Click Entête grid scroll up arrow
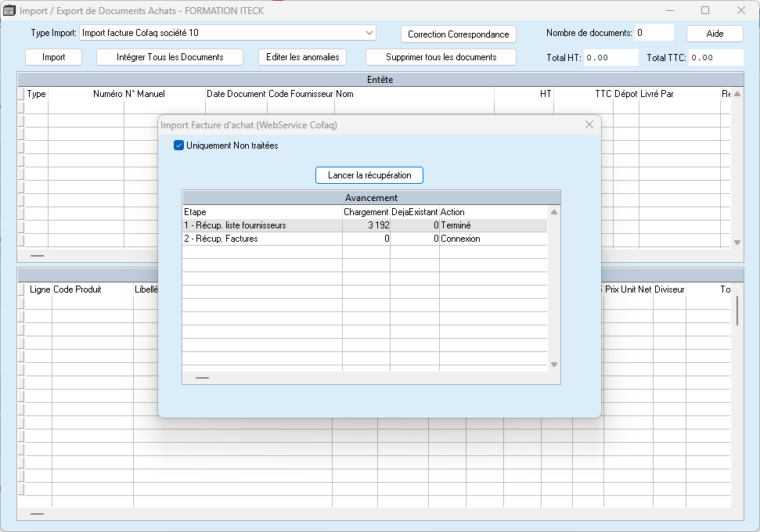Screen dimensions: 760x532 click(x=737, y=94)
